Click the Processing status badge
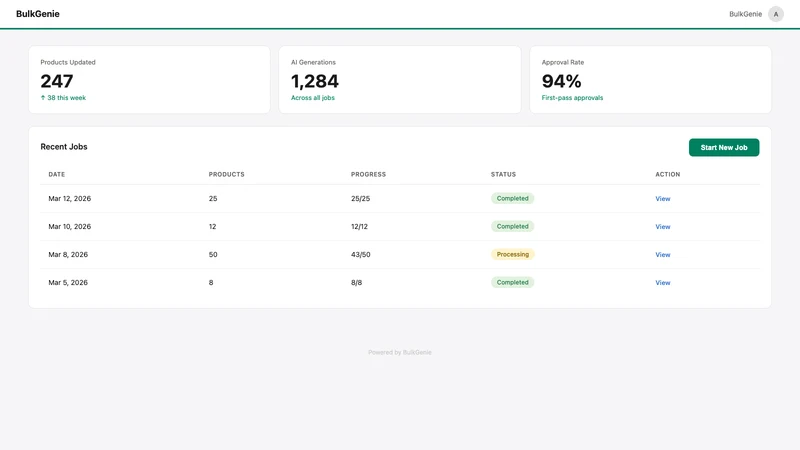 (x=513, y=254)
